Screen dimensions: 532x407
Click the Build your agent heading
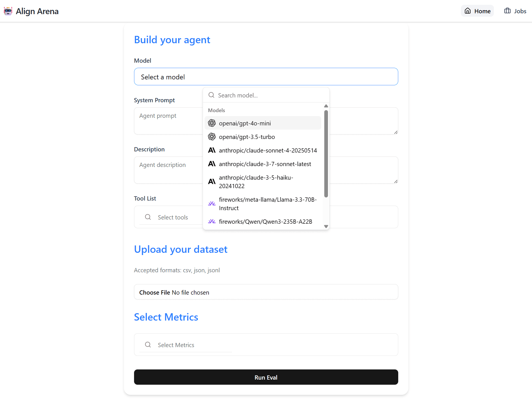[x=172, y=40]
